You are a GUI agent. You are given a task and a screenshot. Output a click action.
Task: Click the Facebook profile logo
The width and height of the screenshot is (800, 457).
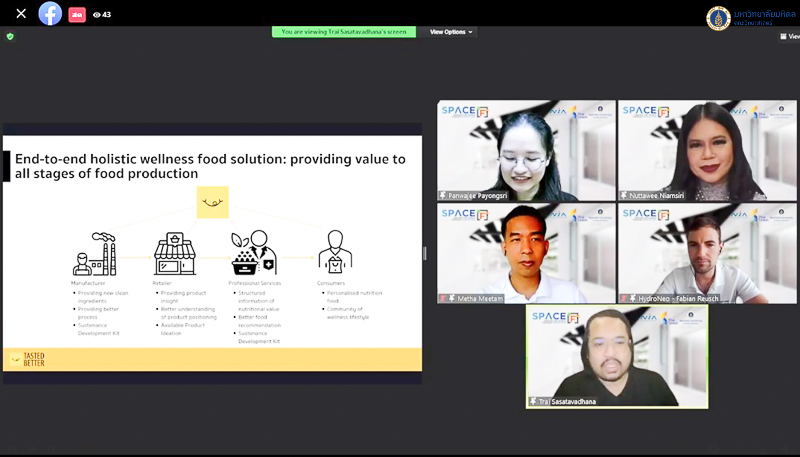(x=50, y=14)
